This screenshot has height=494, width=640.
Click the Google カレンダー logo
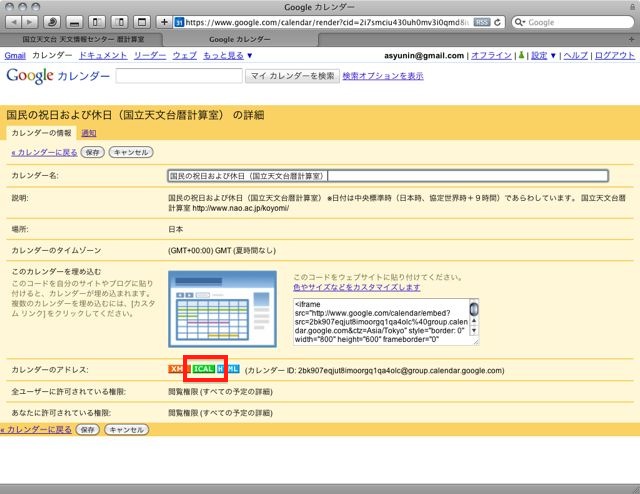tap(58, 76)
